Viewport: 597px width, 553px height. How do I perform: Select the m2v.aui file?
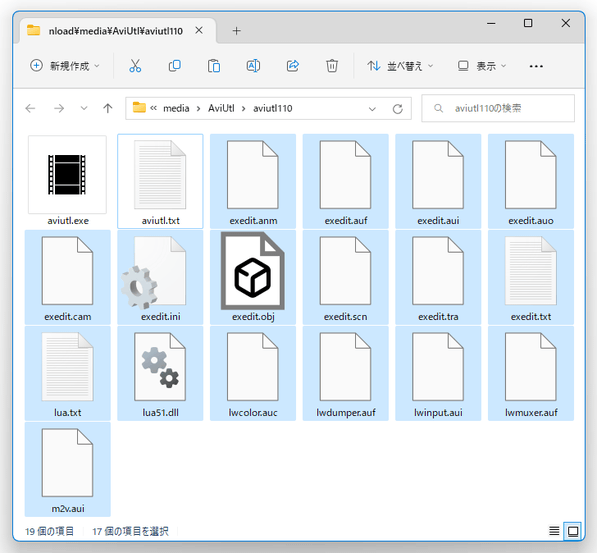[x=67, y=469]
